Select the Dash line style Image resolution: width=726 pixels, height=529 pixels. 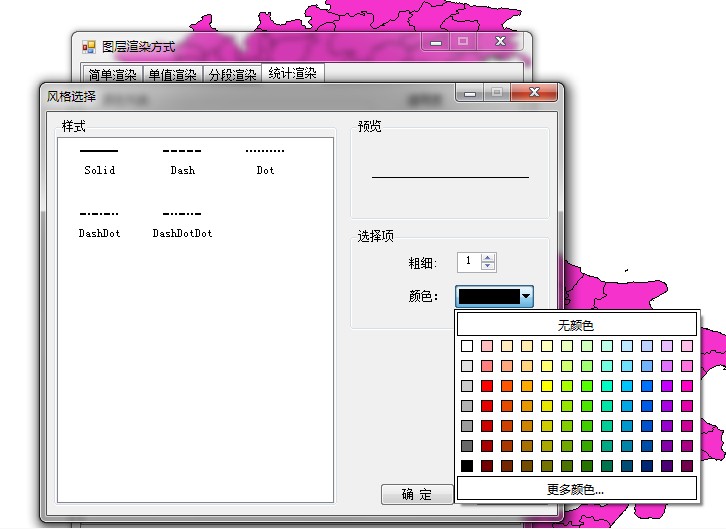(182, 160)
